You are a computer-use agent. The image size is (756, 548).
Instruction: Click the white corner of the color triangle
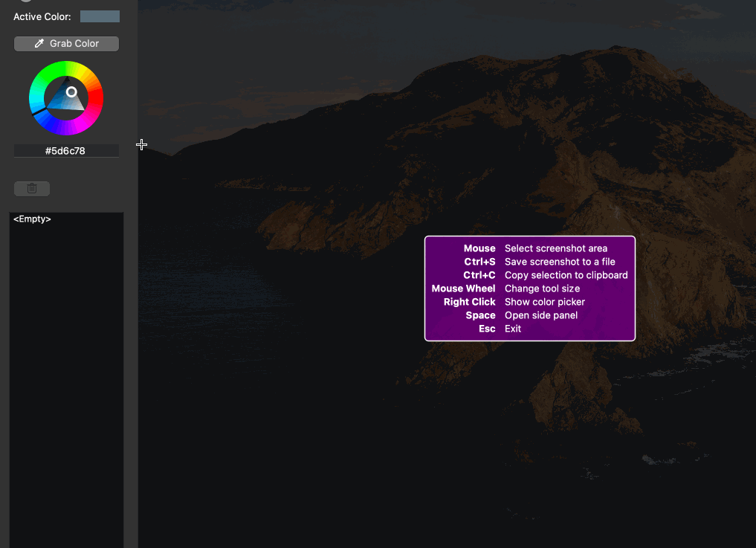click(x=84, y=109)
